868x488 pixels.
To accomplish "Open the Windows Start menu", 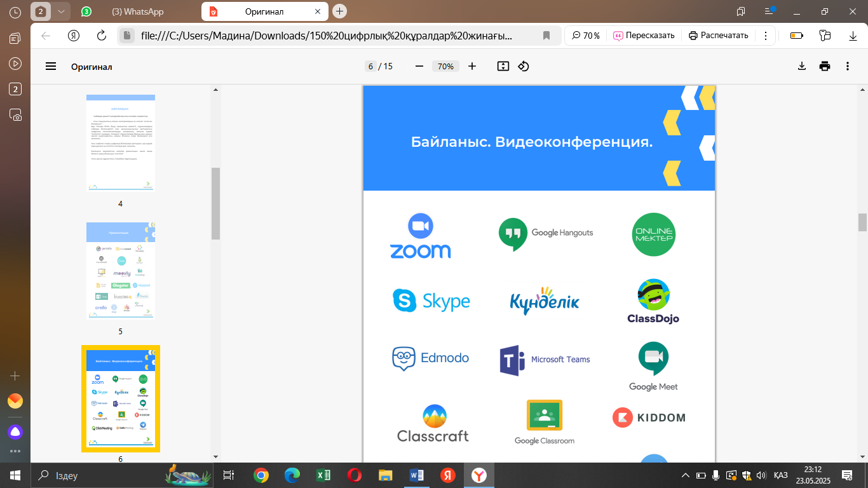I will [15, 475].
